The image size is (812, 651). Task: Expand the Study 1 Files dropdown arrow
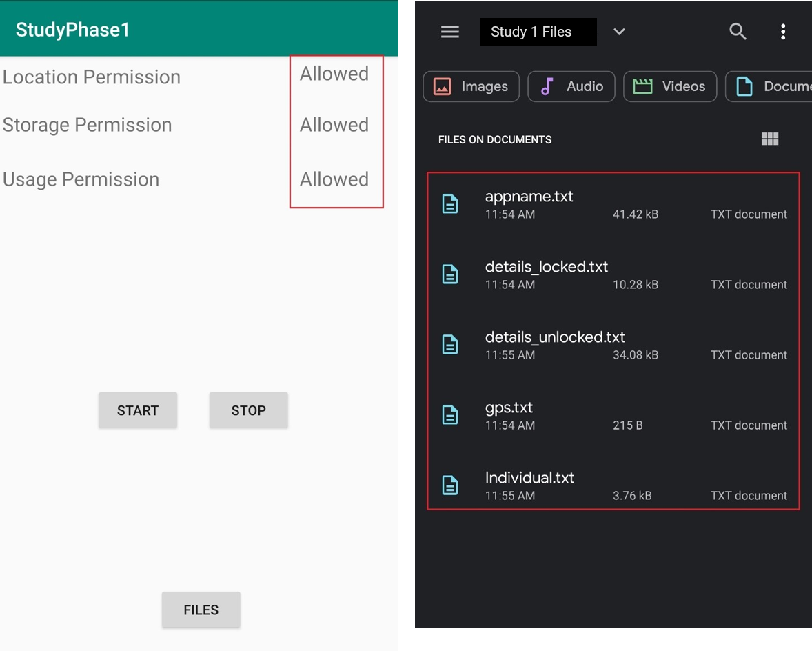click(x=619, y=32)
